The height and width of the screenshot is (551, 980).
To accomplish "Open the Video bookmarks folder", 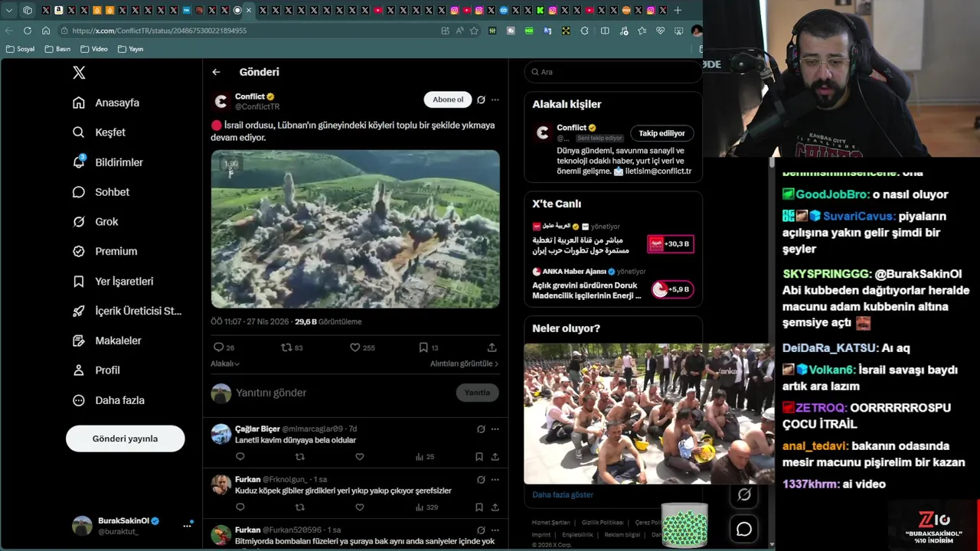I will coord(94,49).
